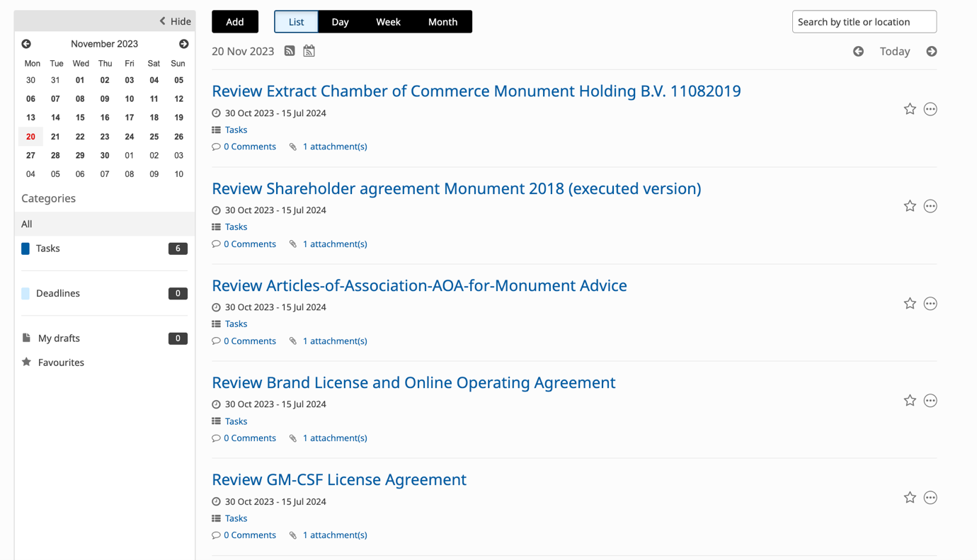The width and height of the screenshot is (977, 560).
Task: Star the Brand License and Online Operating task
Action: pyautogui.click(x=910, y=400)
